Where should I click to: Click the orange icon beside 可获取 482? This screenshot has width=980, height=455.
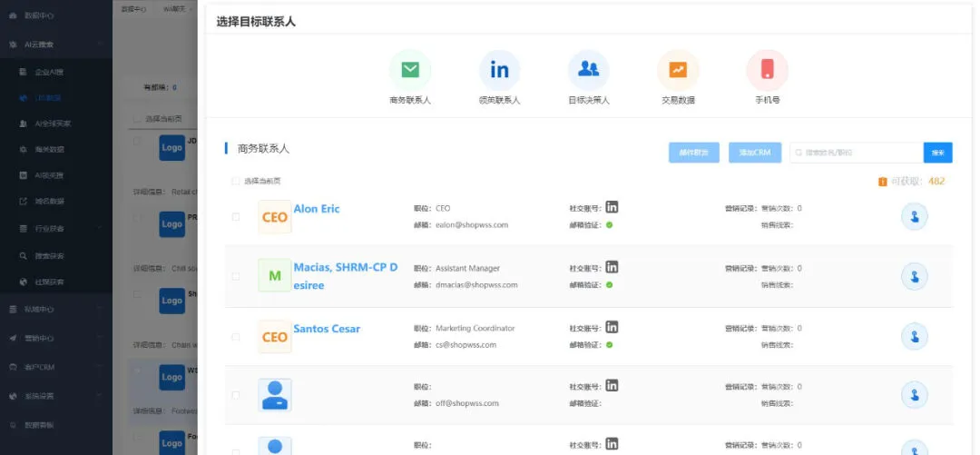(x=883, y=182)
